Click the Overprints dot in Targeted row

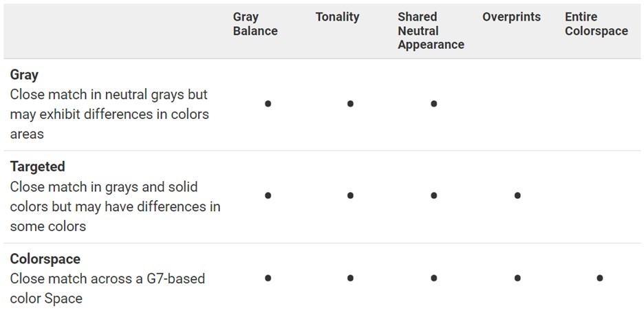pos(517,195)
